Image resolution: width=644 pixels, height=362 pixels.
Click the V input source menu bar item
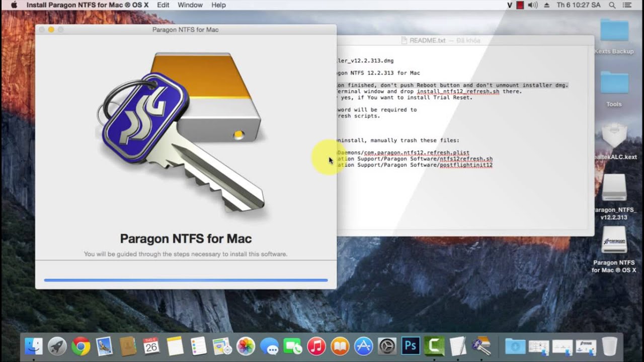pos(509,5)
